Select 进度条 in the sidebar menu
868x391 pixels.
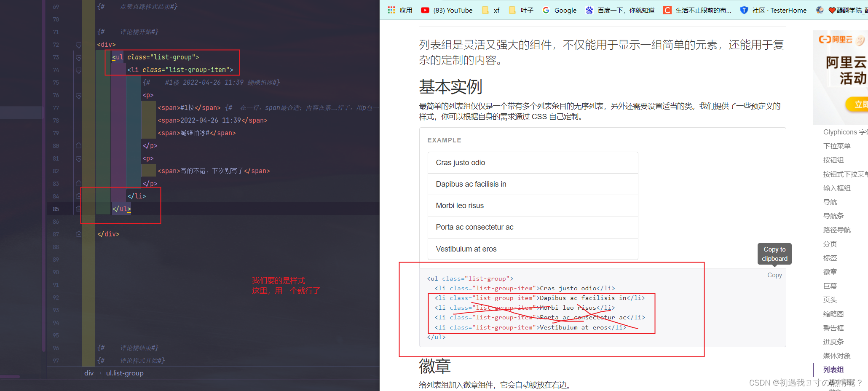(x=833, y=342)
